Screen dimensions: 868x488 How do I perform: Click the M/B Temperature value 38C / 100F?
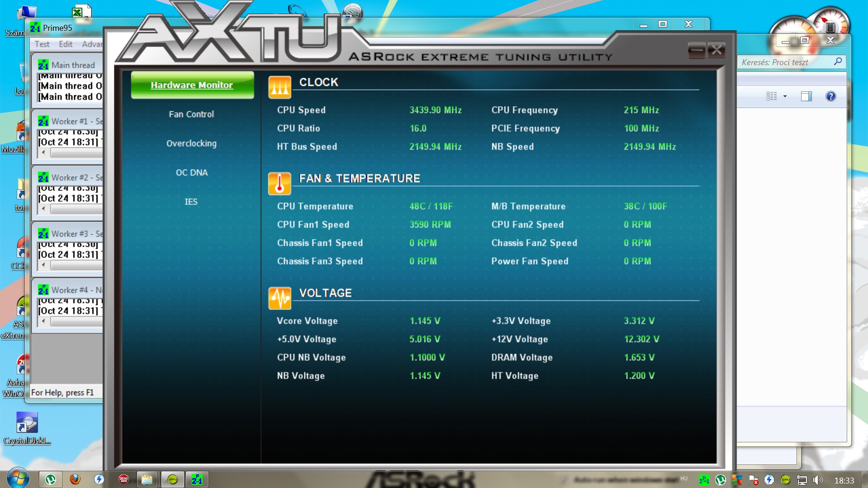645,206
